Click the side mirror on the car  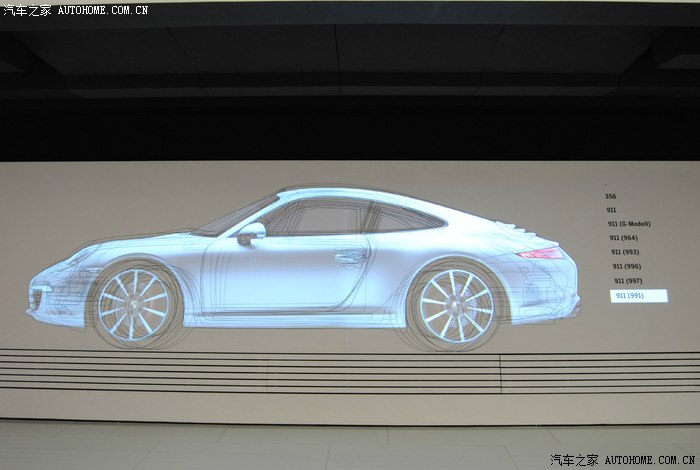pyautogui.click(x=250, y=233)
